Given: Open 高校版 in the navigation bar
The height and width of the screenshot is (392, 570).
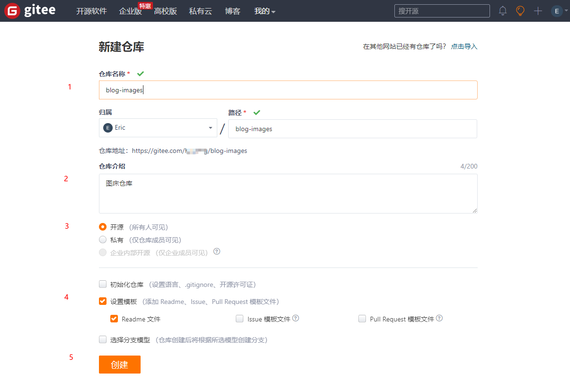Looking at the screenshot, I should click(x=165, y=11).
